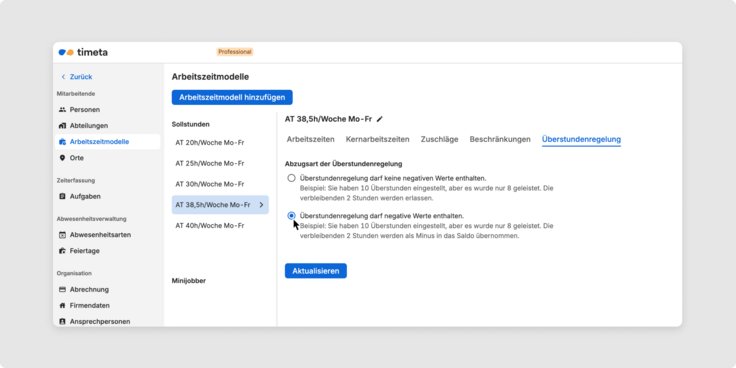
Task: Click Arbeitszeitmodell hinzufügen button
Action: click(x=232, y=98)
